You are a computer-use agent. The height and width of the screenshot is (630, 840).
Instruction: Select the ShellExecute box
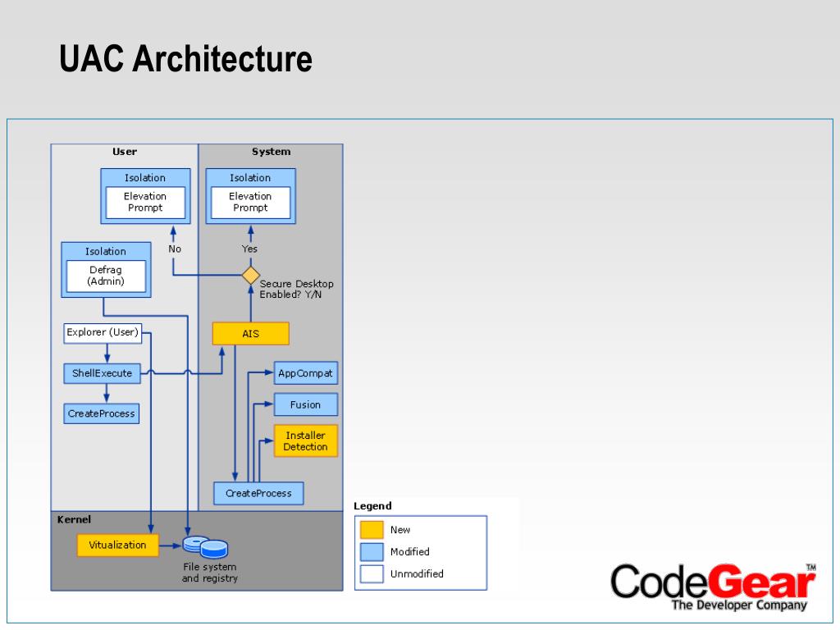(102, 373)
